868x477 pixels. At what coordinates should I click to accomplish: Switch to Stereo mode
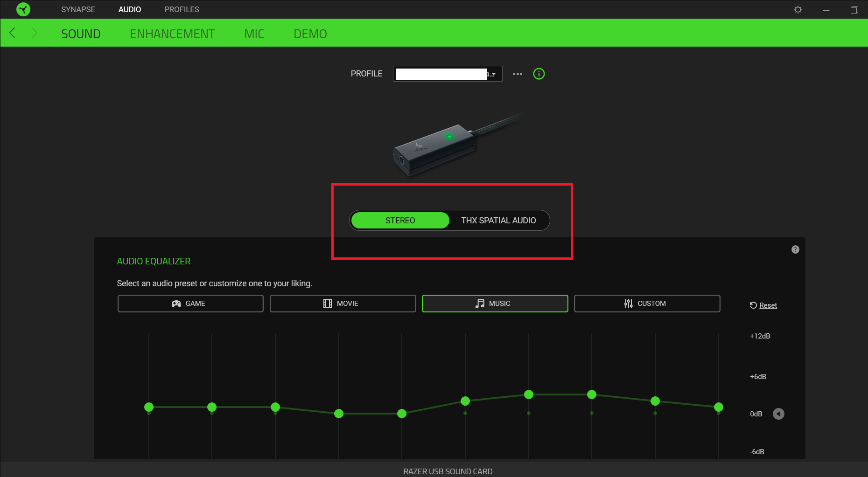400,221
